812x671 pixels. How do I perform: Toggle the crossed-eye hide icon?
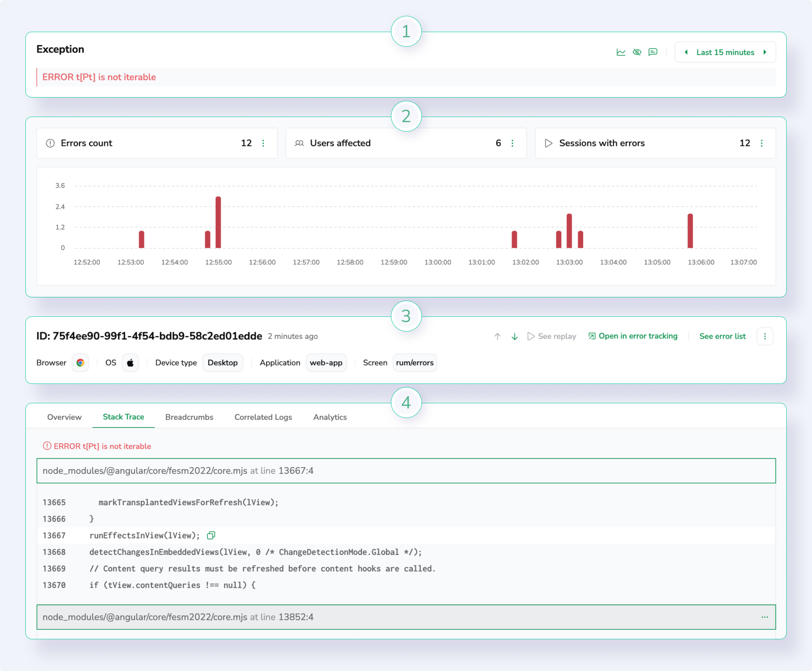point(637,52)
